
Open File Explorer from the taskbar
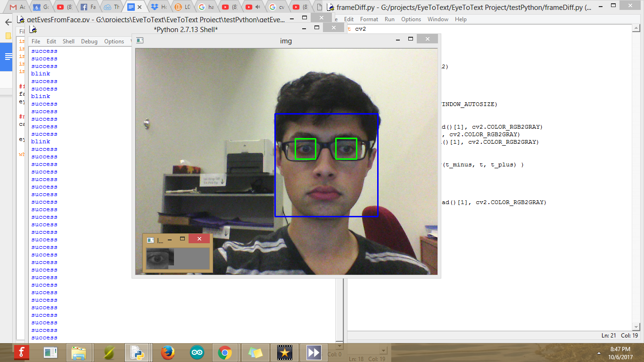(x=78, y=352)
